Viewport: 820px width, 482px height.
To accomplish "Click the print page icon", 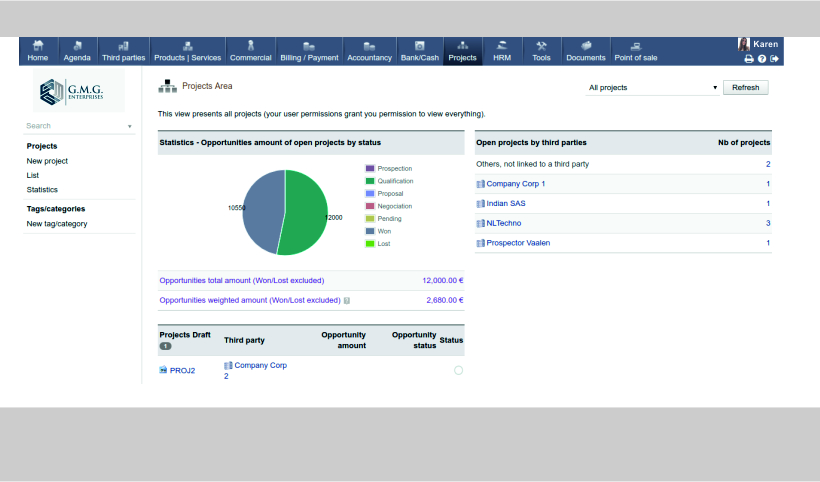I will 748,59.
